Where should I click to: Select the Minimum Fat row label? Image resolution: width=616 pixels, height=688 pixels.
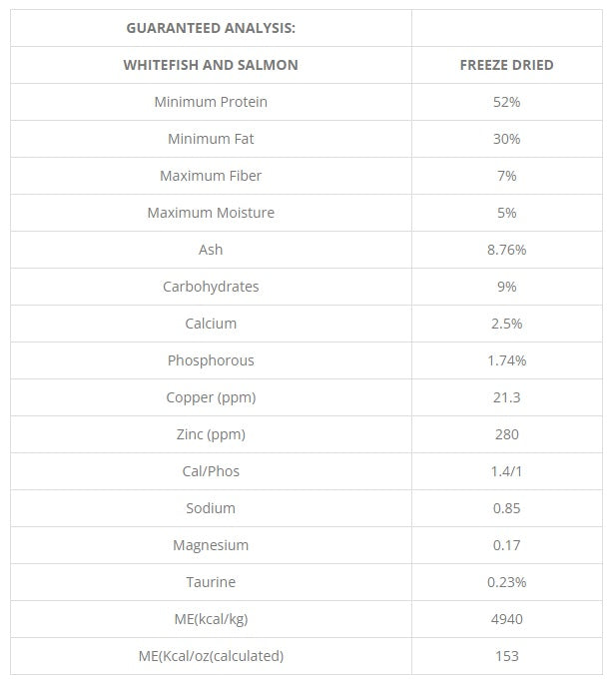[x=211, y=139]
